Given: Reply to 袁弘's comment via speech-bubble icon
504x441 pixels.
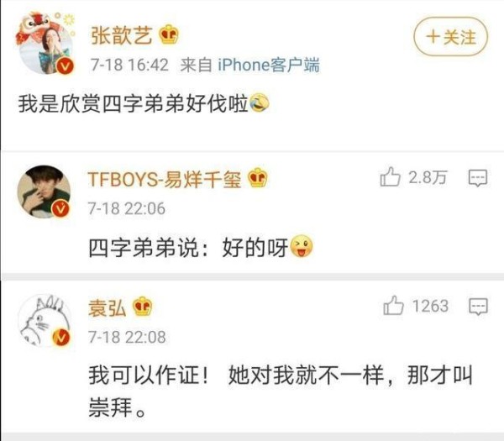Looking at the screenshot, I should 478,307.
